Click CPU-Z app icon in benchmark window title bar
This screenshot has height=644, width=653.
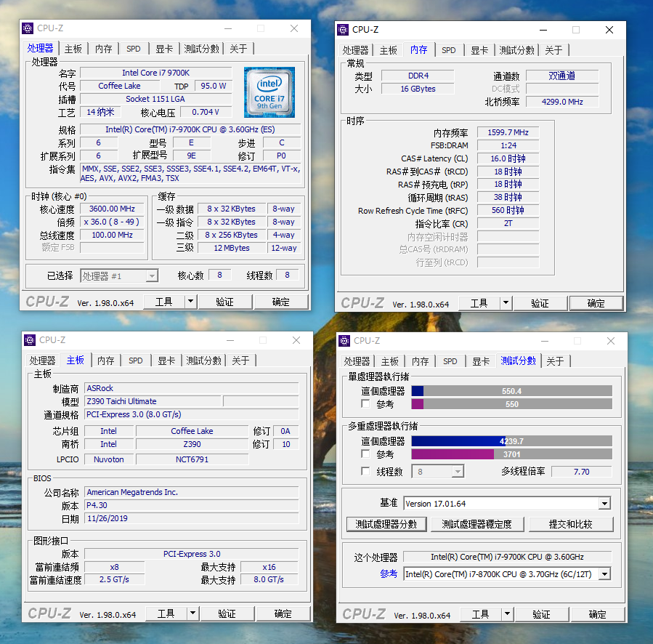[x=344, y=341]
